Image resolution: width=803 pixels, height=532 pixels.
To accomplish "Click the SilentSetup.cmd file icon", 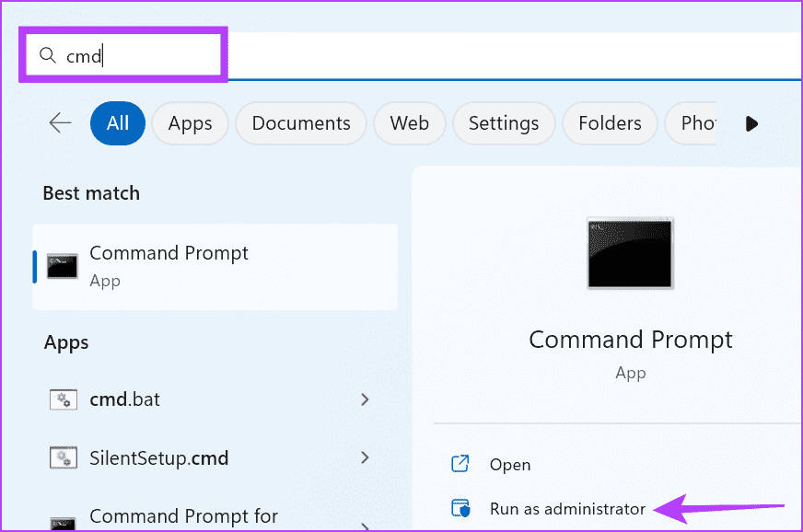I will tap(63, 457).
